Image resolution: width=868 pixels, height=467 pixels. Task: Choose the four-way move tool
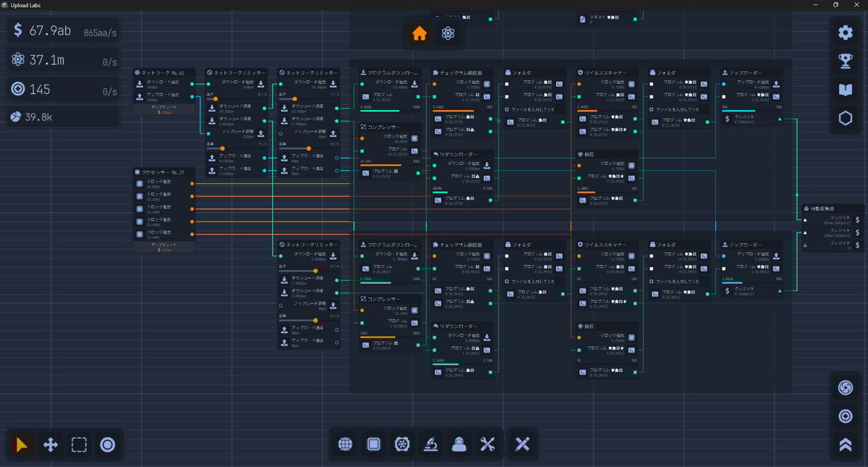[51, 445]
